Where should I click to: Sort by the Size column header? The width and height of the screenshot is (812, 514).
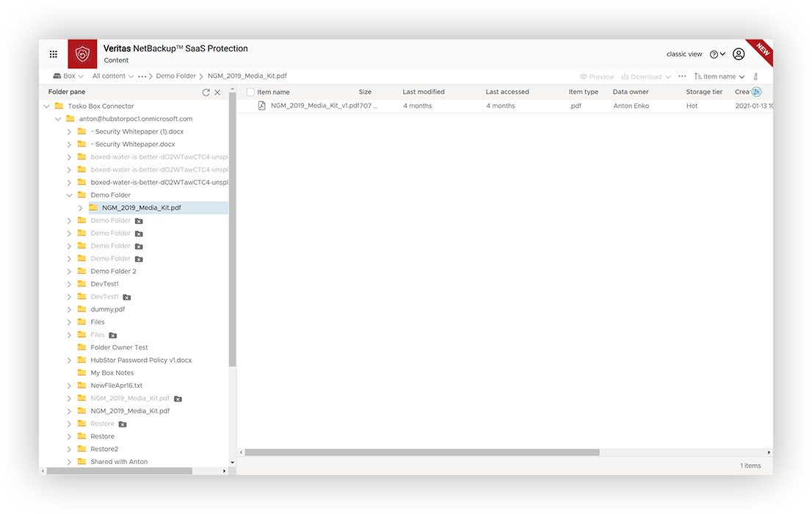(365, 92)
